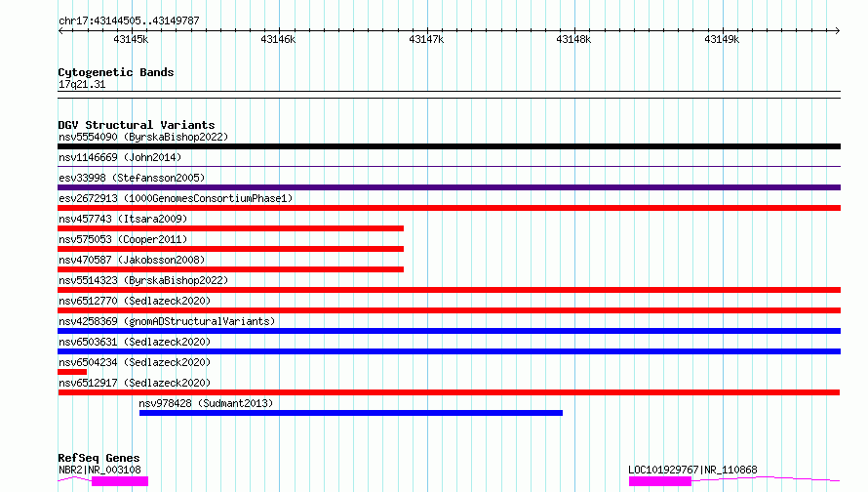Click the nsv470587 (Jakobsson2008) label
This screenshot has width=868, height=492.
click(x=132, y=260)
